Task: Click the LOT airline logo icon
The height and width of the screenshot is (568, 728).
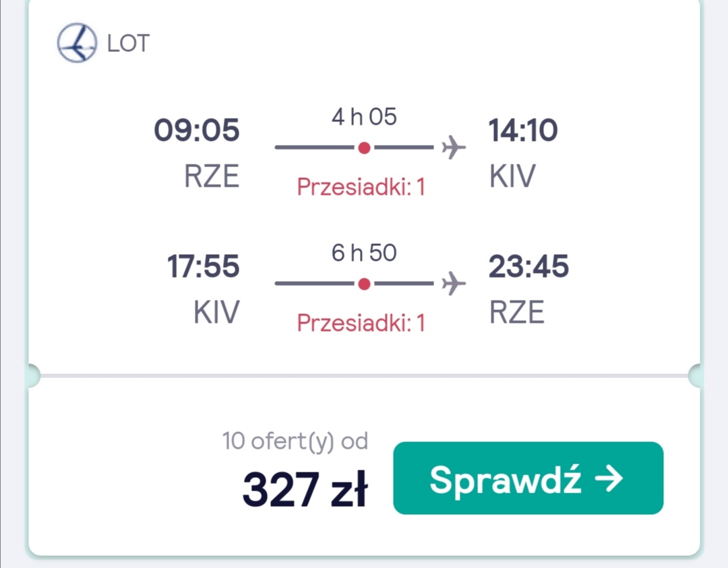Action: [x=77, y=42]
